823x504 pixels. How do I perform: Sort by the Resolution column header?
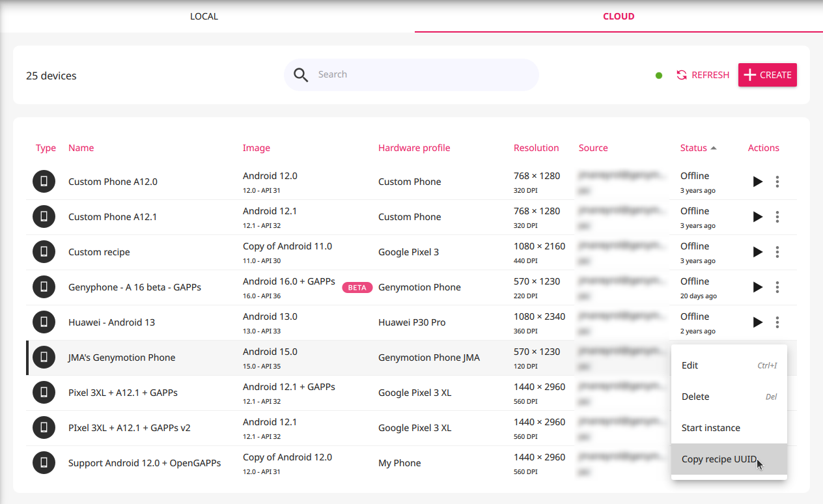pos(536,148)
